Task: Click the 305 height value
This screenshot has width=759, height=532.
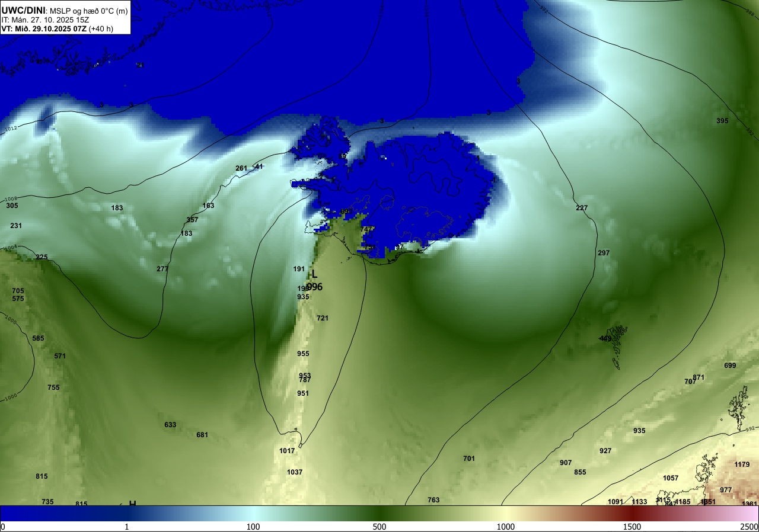Action: [x=12, y=206]
